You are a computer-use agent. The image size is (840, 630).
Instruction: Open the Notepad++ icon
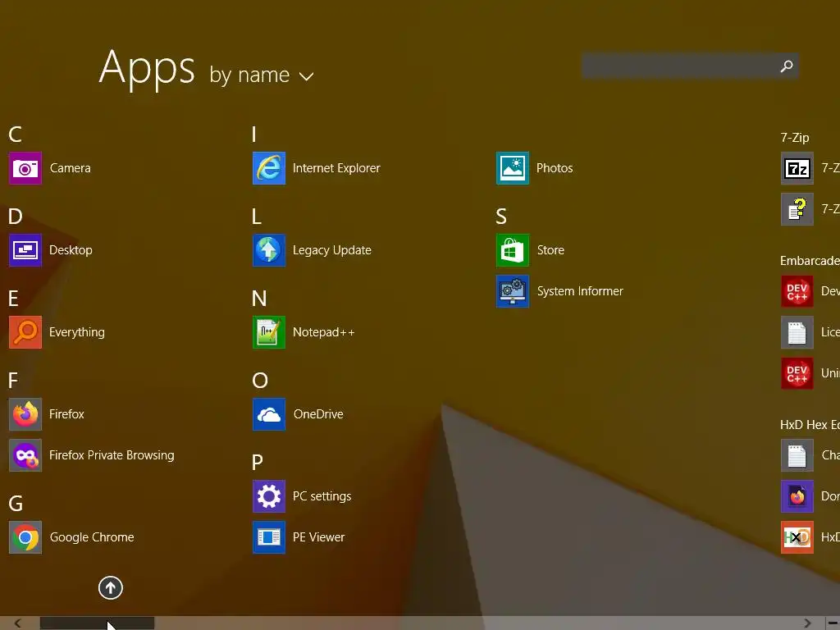point(269,332)
